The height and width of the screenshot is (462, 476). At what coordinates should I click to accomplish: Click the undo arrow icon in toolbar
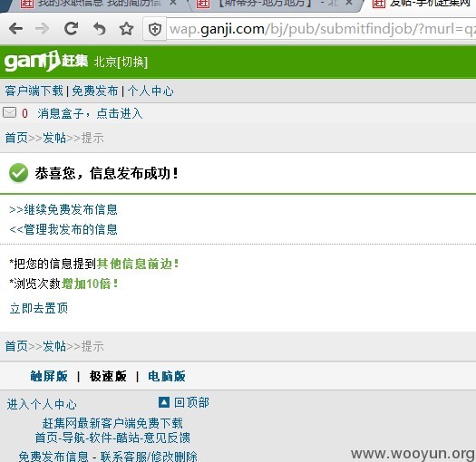click(100, 29)
